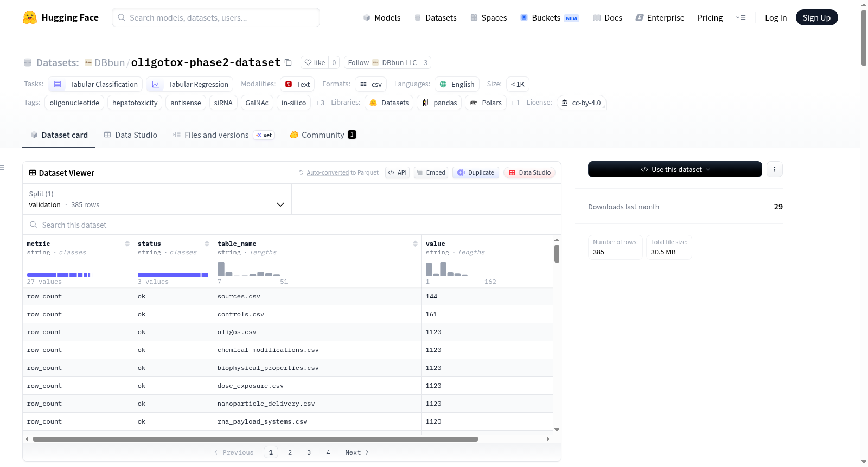
Task: Focus the Search this dataset field
Action: [292, 225]
